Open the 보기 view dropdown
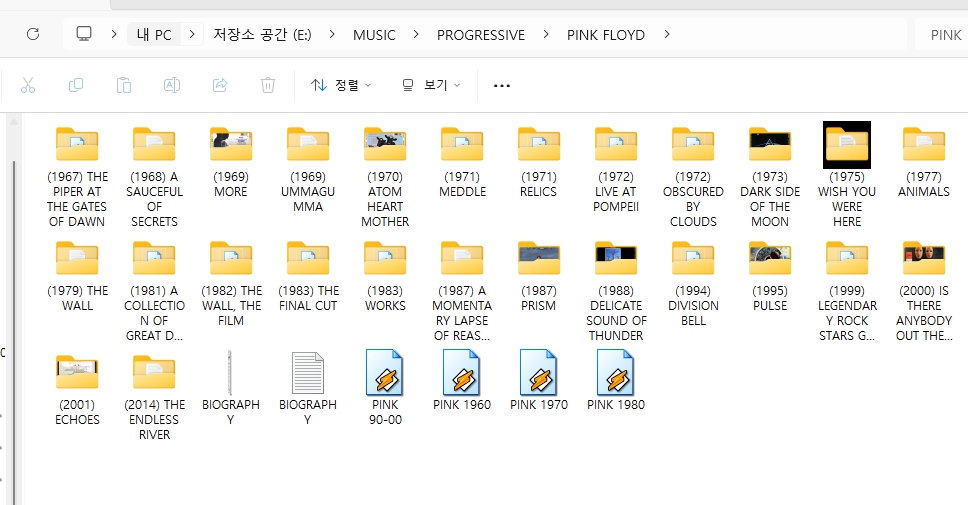Viewport: 968px width, 505px height. (431, 85)
